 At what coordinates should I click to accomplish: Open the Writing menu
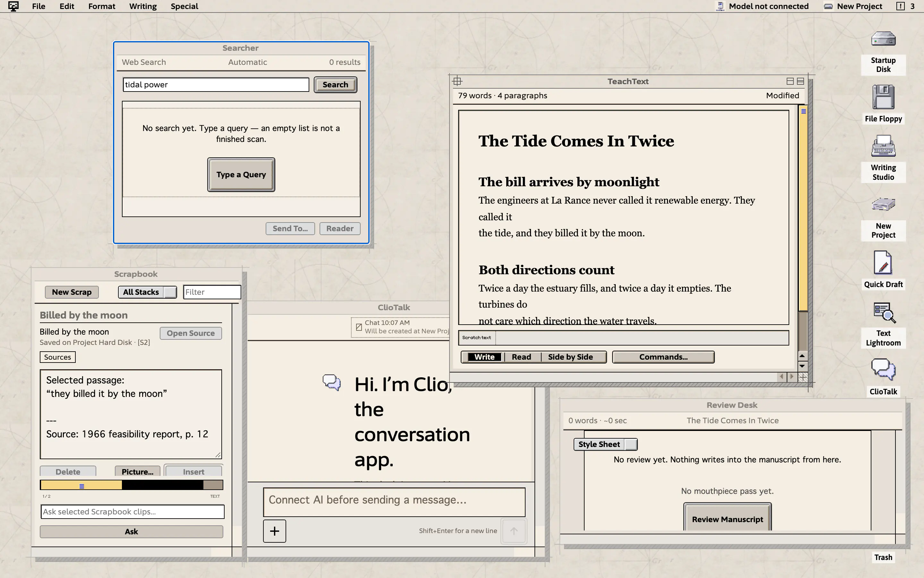click(143, 6)
